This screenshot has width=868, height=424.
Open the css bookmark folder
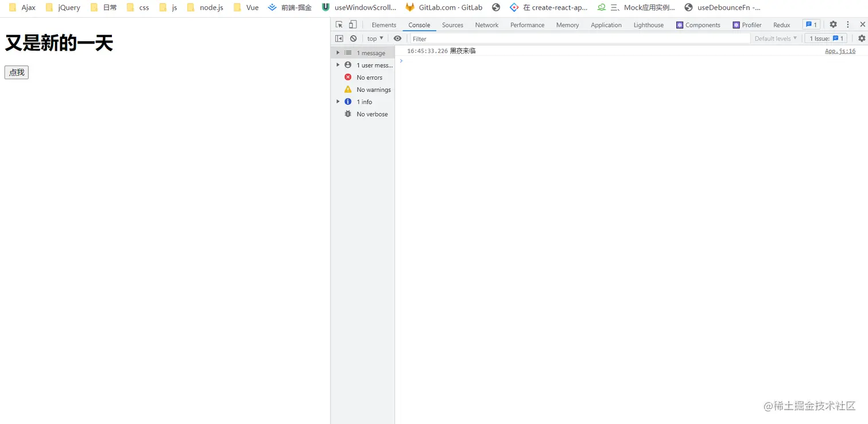pyautogui.click(x=138, y=7)
